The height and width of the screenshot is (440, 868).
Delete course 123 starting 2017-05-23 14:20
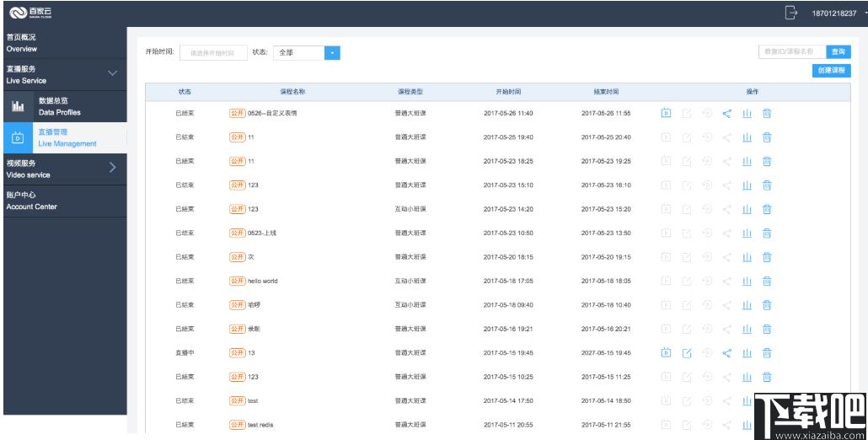[x=767, y=209]
